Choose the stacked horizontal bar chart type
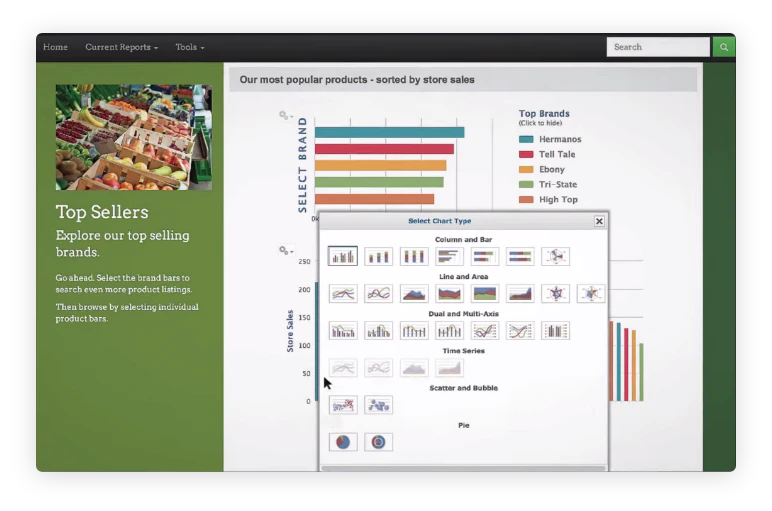This screenshot has width=772, height=511. click(x=484, y=256)
